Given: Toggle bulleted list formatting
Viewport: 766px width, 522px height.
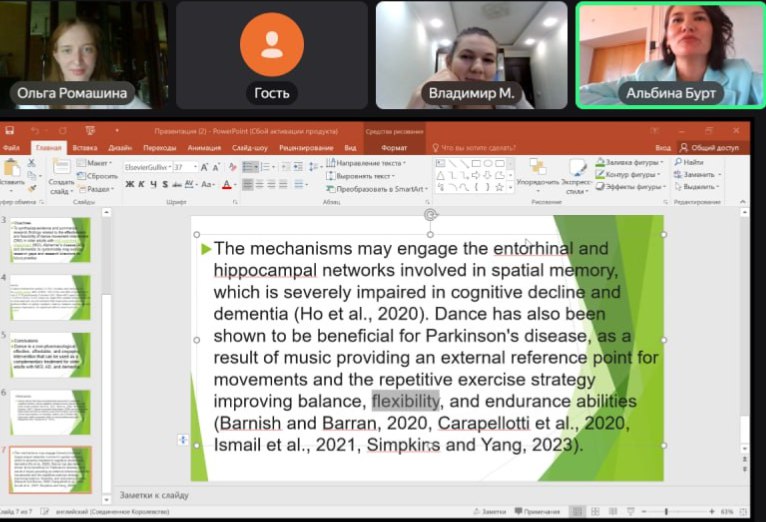Looking at the screenshot, I should coord(250,167).
